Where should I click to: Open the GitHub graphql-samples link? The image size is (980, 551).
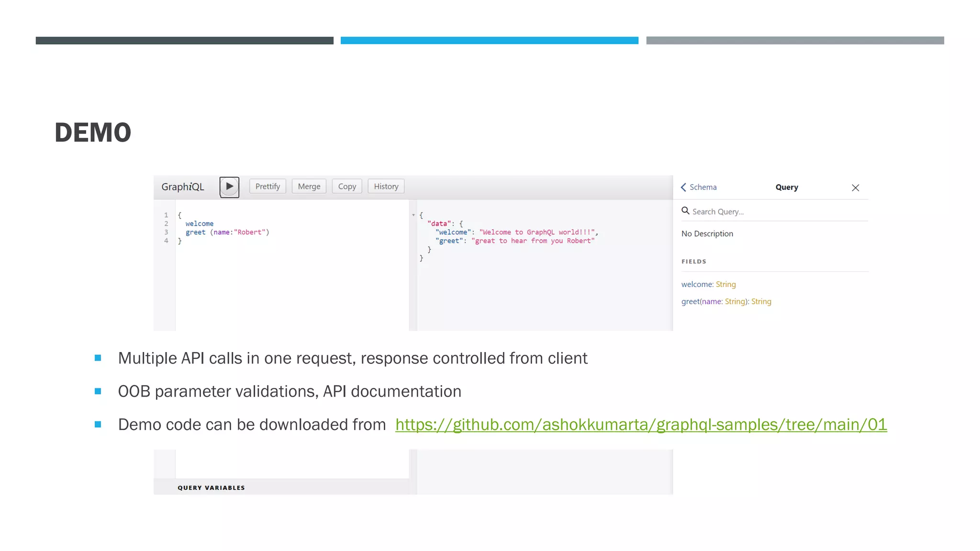click(x=641, y=425)
